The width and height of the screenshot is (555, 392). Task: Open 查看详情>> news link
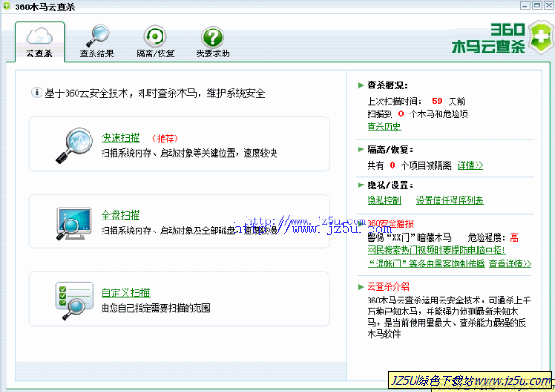(x=510, y=264)
